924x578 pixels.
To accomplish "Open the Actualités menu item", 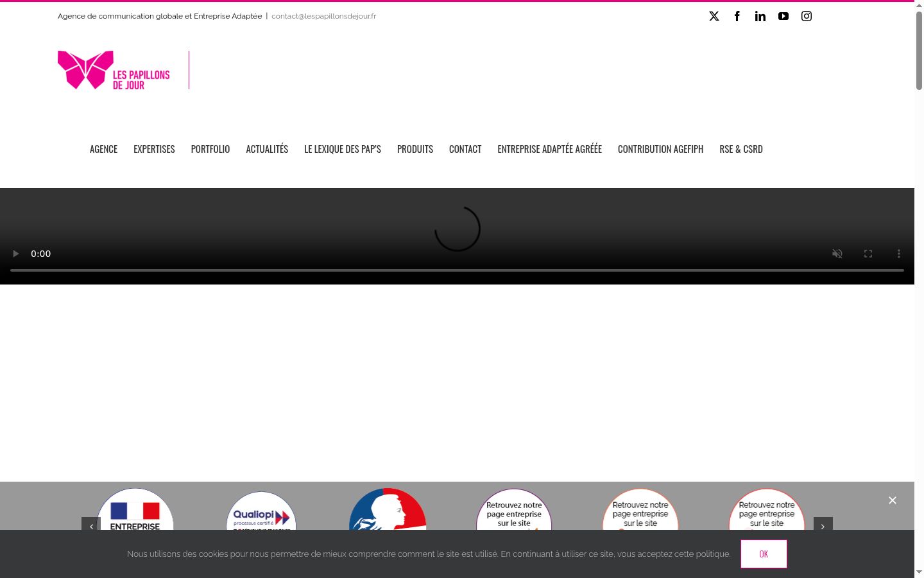I will [x=267, y=149].
